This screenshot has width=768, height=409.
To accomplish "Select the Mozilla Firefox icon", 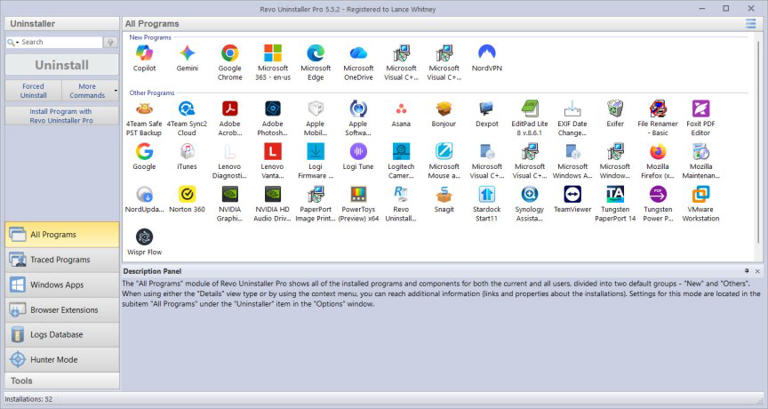I will tap(658, 151).
